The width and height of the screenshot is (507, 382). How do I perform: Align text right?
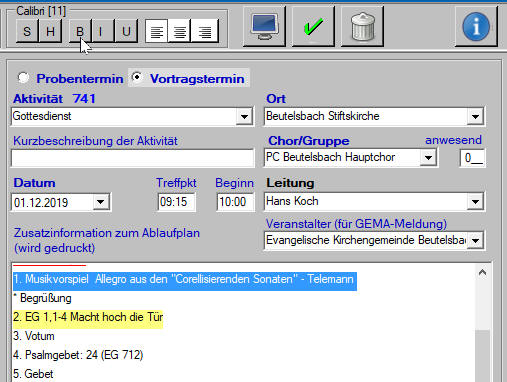click(x=205, y=31)
